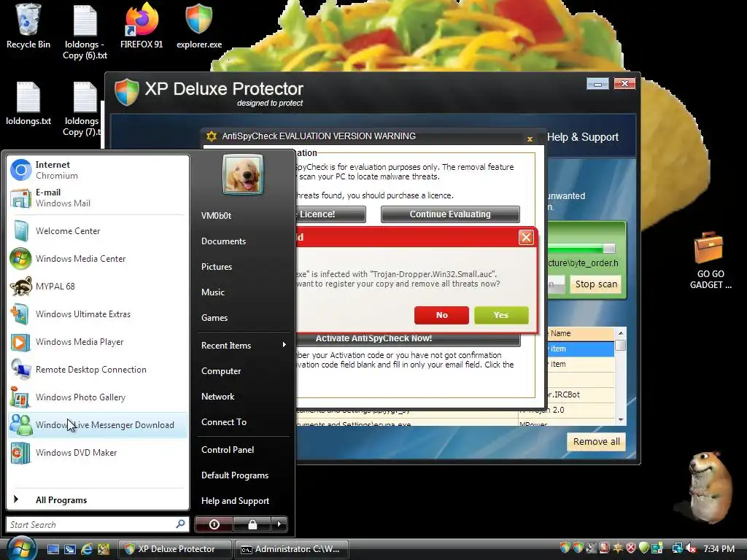Click the green shield tray icon
747x560 pixels.
click(x=643, y=548)
